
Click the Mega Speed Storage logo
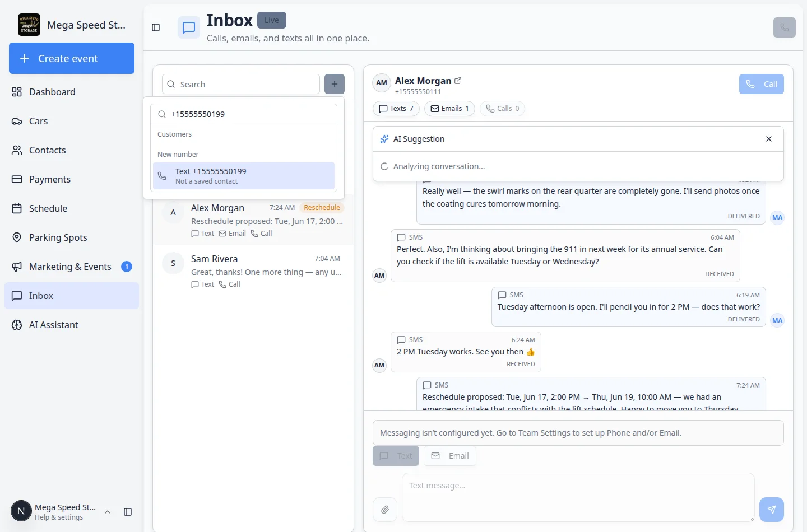[29, 25]
